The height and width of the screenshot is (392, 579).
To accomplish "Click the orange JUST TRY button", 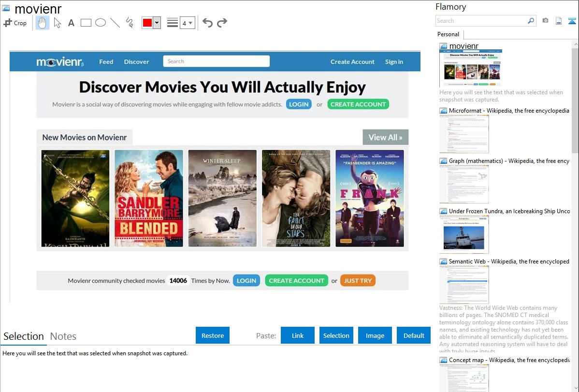I will pyautogui.click(x=358, y=280).
